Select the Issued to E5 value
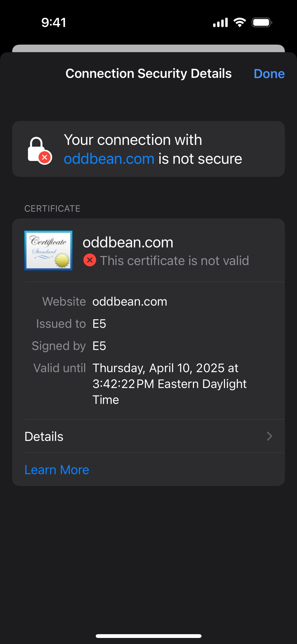The width and height of the screenshot is (297, 644). point(99,324)
